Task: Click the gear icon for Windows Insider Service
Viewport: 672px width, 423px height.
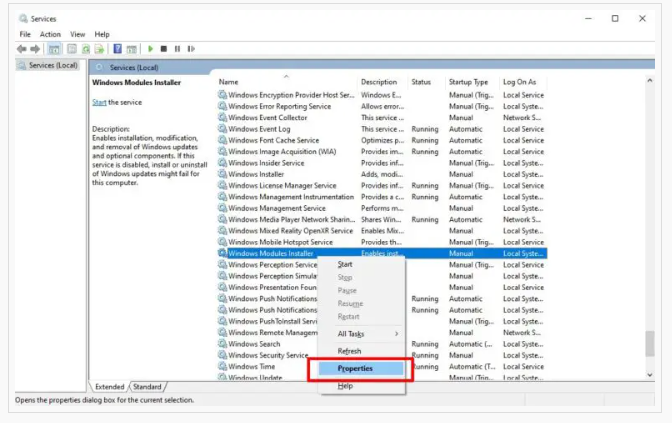Action: [x=222, y=163]
